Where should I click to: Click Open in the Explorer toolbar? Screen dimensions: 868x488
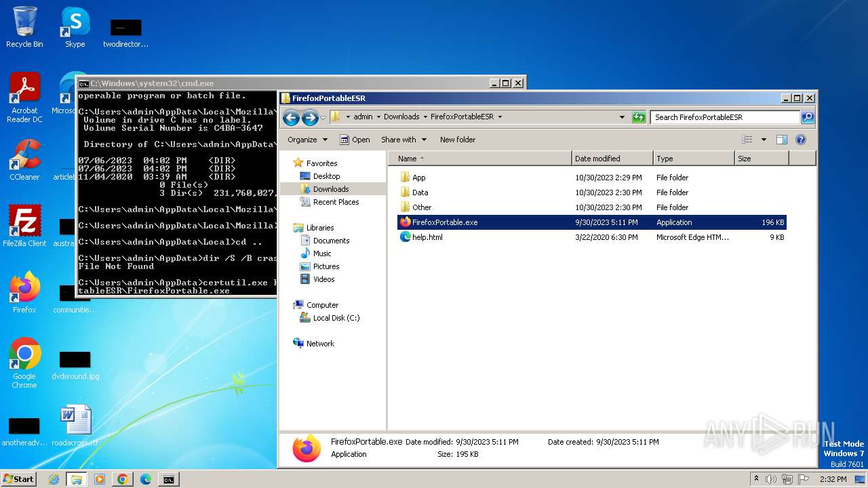click(x=355, y=140)
